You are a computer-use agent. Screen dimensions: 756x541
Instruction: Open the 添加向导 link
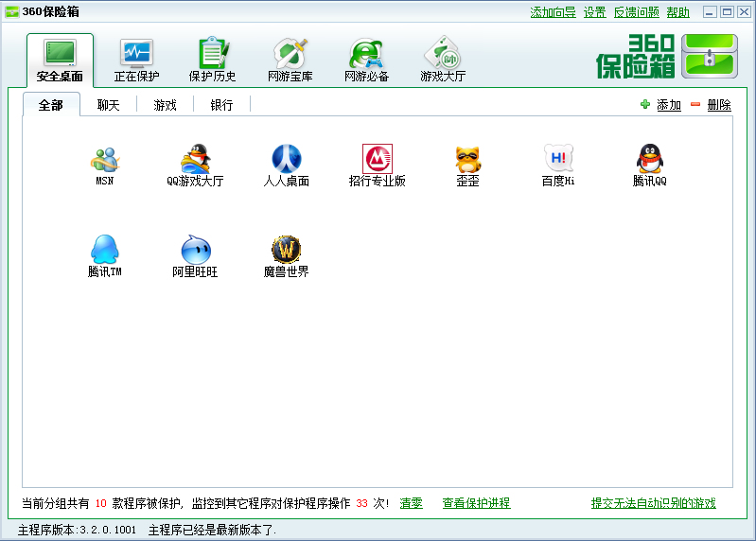(x=553, y=12)
